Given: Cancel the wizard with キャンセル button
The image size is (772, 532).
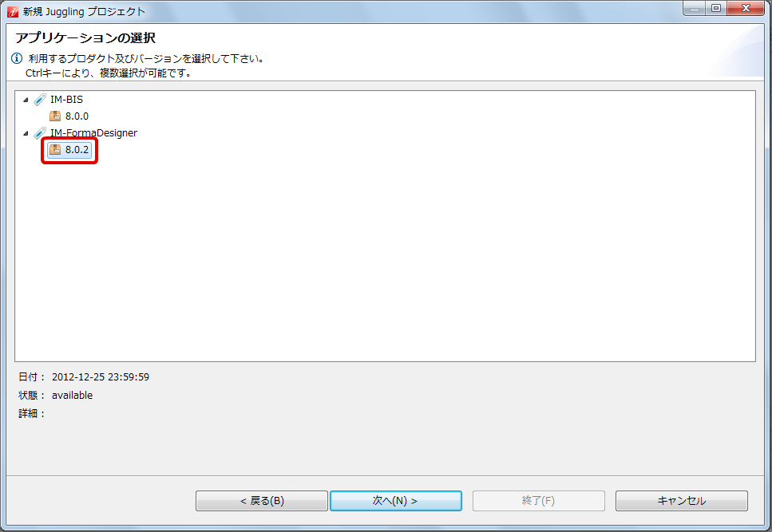Looking at the screenshot, I should (x=682, y=501).
